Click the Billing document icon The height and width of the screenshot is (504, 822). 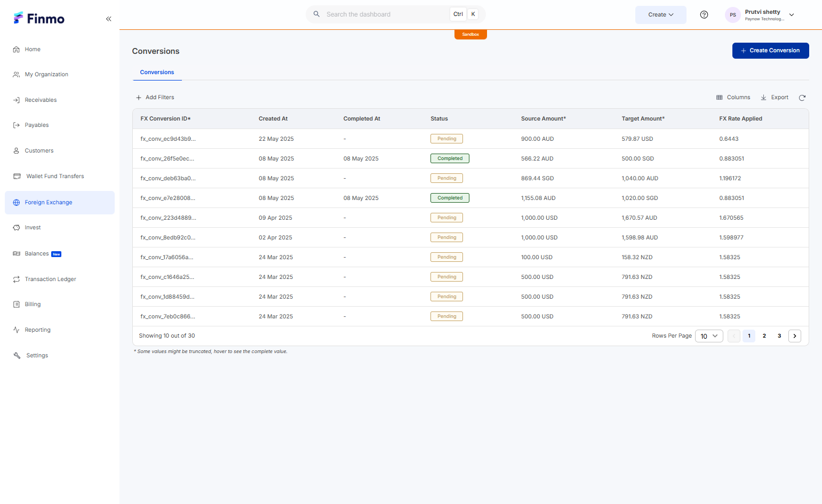coord(17,305)
